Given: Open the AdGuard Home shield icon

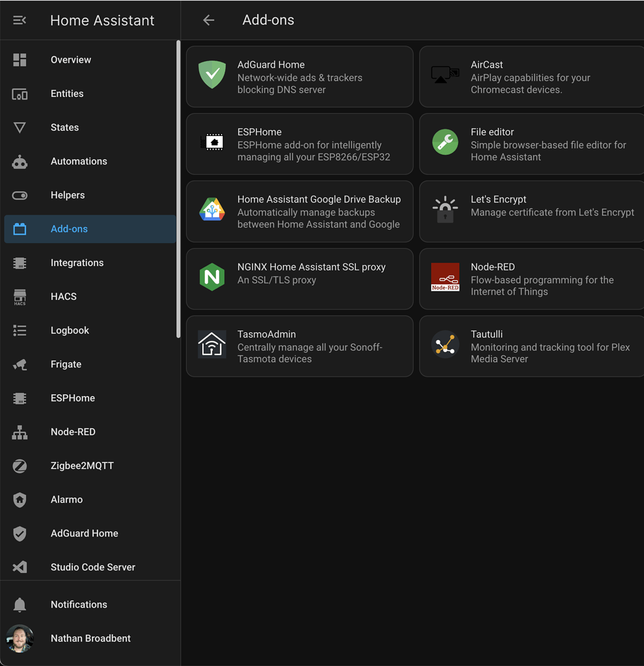Looking at the screenshot, I should 212,75.
